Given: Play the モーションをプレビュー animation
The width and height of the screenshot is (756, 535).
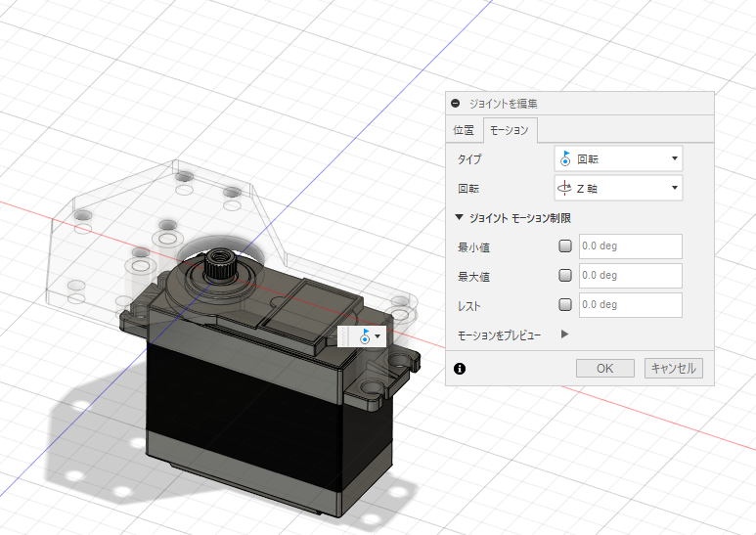Looking at the screenshot, I should point(565,334).
